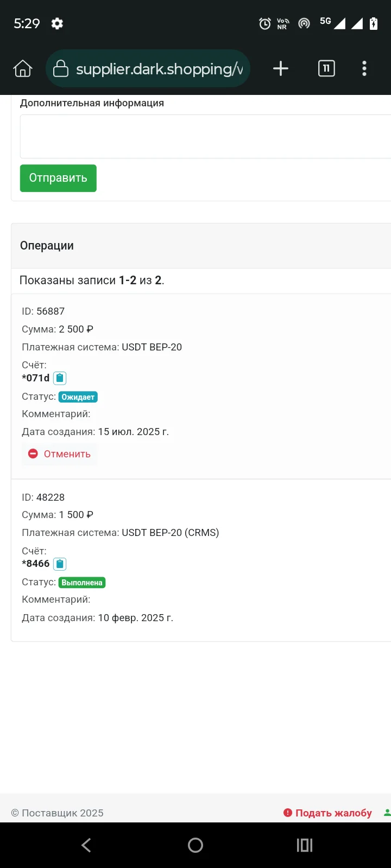The width and height of the screenshot is (391, 868).
Task: Tap the lock icon in address bar
Action: pos(61,69)
